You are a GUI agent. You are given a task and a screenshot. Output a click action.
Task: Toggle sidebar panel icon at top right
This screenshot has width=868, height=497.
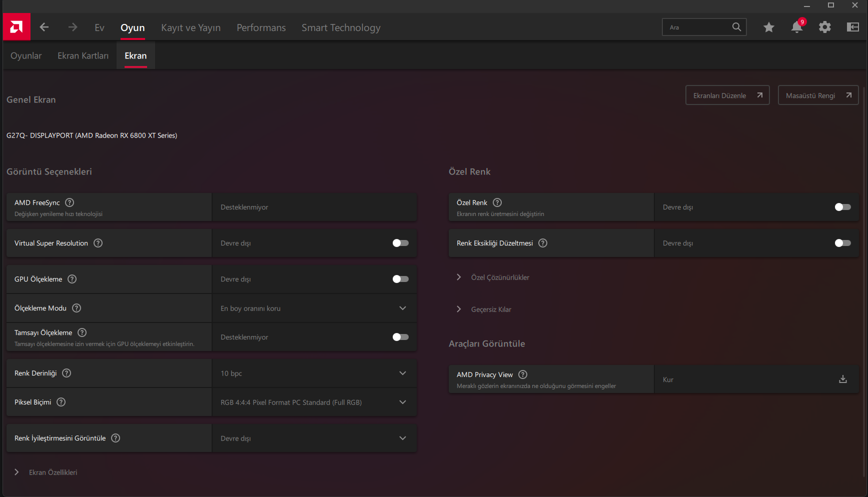pos(853,27)
